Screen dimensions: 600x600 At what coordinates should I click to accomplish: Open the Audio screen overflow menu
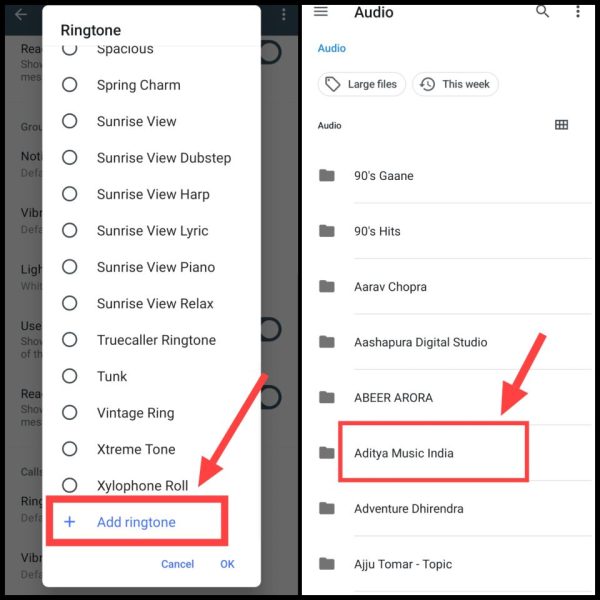tap(578, 11)
